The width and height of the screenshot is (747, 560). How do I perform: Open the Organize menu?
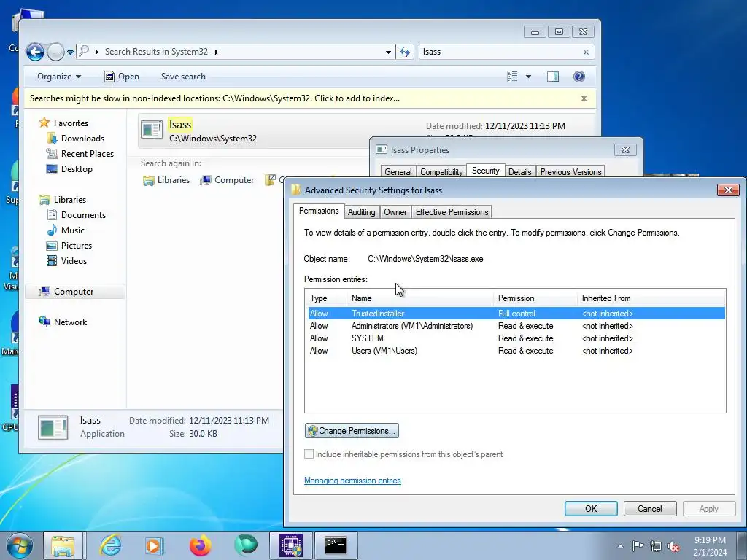click(59, 77)
